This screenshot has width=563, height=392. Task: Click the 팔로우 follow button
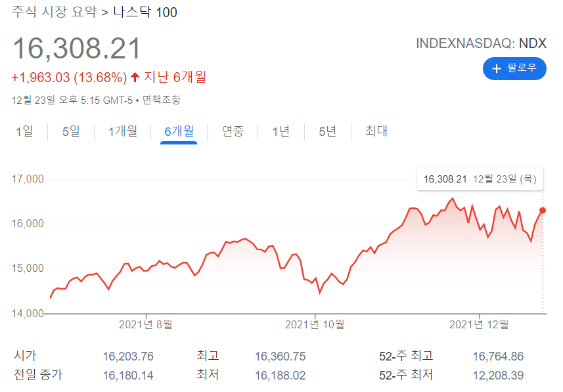(x=514, y=68)
